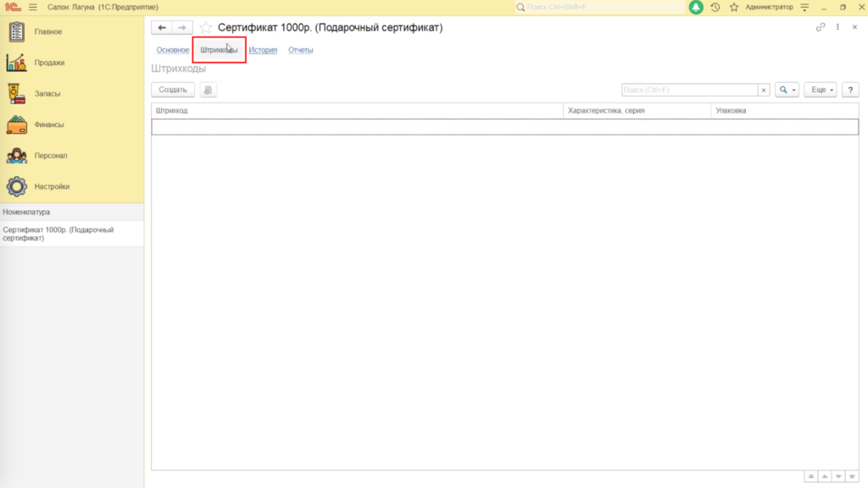Move down one row arrow
868x488 pixels.
click(x=838, y=476)
